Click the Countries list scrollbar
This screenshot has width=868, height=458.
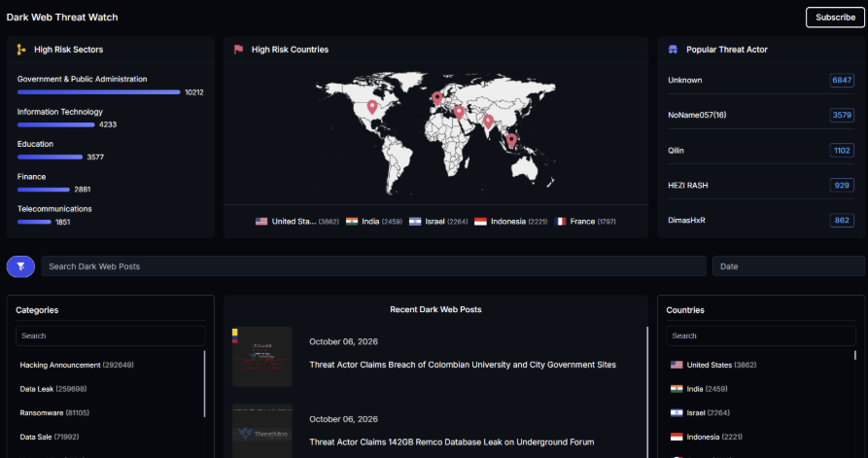point(855,355)
